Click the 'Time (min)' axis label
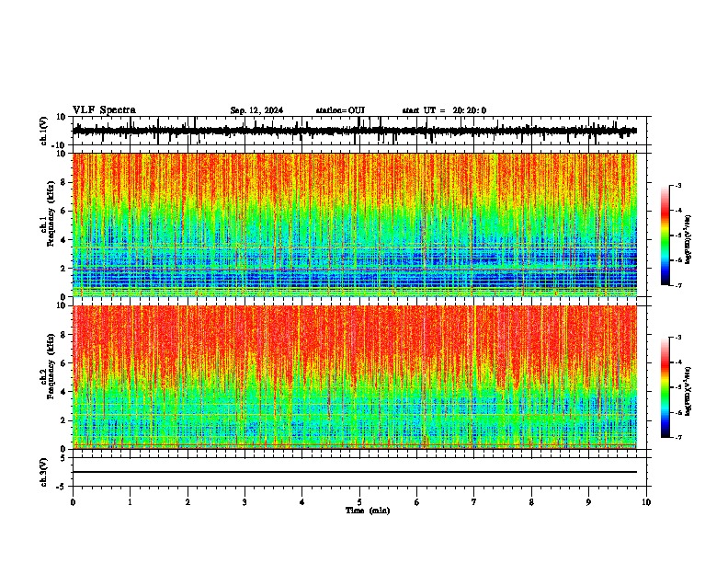728x563 pixels. point(368,511)
